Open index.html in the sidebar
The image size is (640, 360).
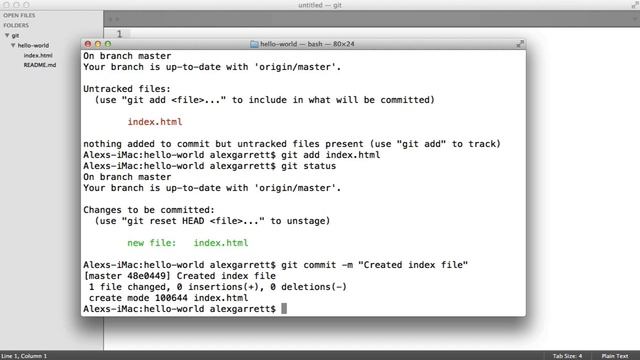[38, 55]
